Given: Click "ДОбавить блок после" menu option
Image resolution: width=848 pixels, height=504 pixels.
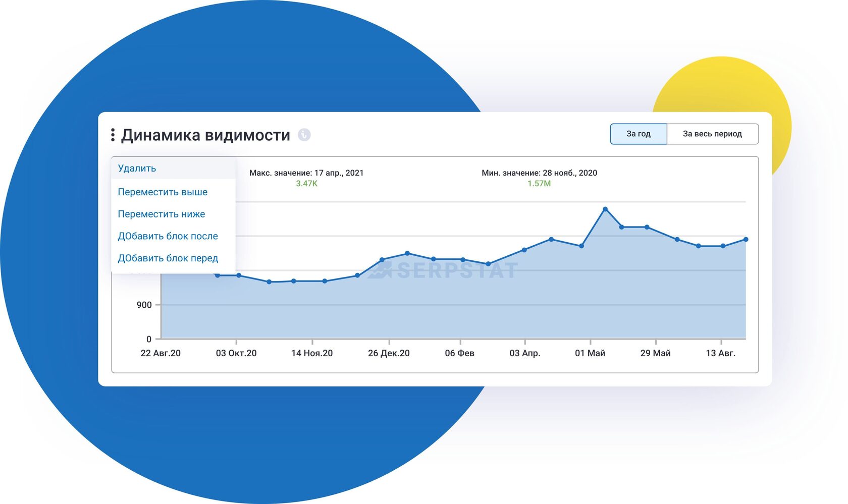Looking at the screenshot, I should tap(168, 236).
